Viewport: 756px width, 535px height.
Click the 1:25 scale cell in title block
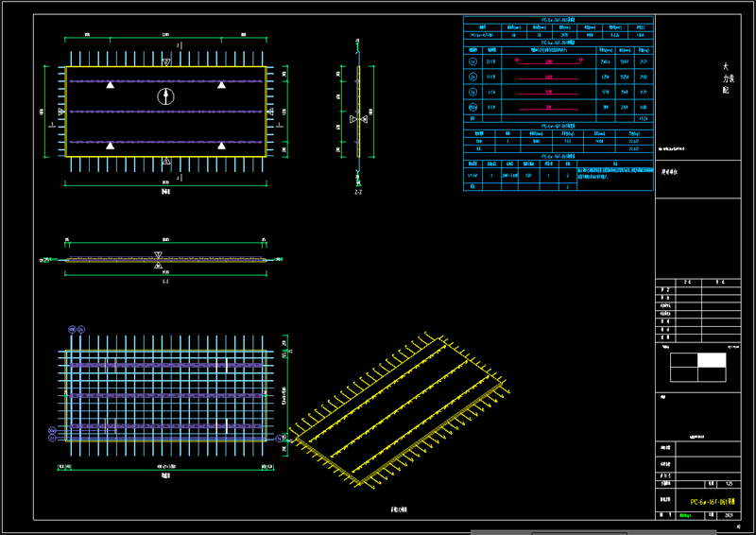(729, 483)
